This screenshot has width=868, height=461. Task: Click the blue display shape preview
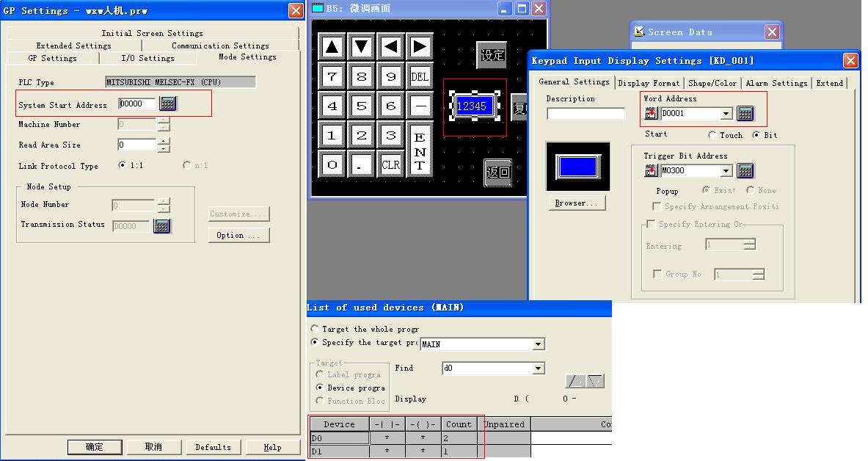(x=577, y=166)
